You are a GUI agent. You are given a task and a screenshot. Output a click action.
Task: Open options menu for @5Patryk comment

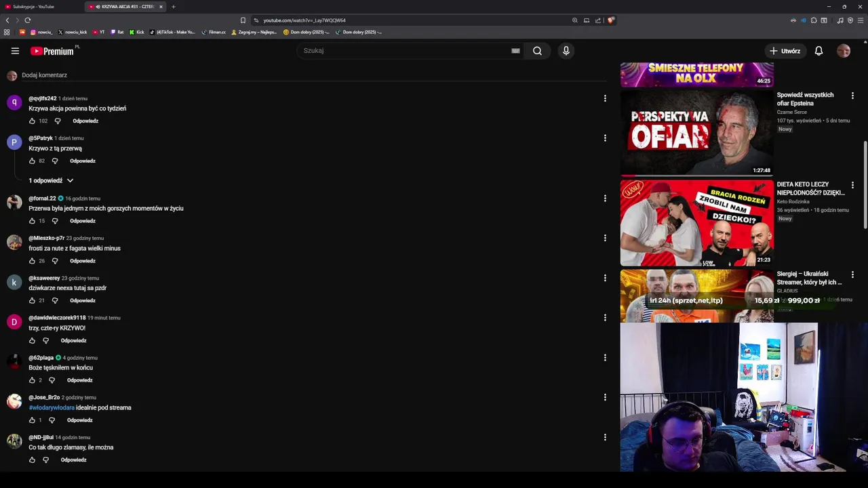605,138
